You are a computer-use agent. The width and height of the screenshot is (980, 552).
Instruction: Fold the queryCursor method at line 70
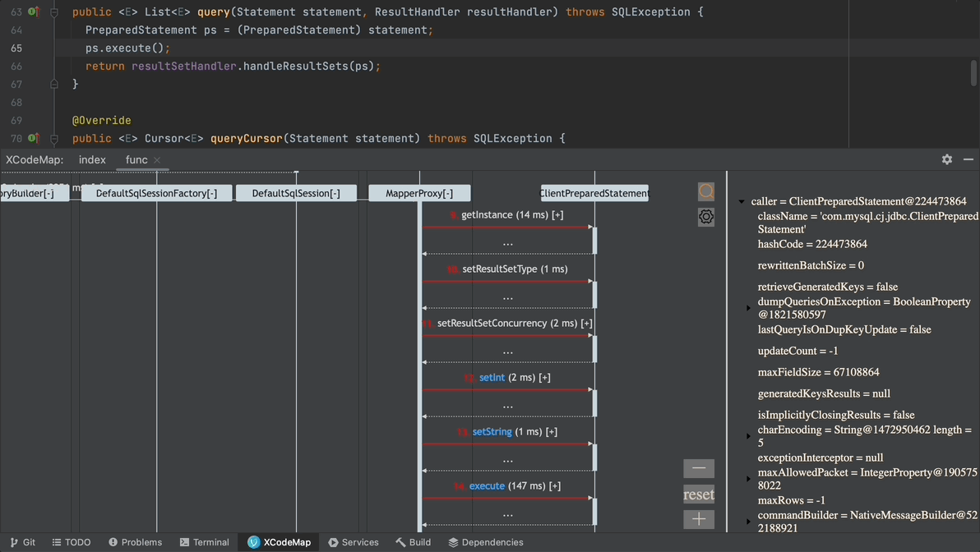tap(54, 139)
